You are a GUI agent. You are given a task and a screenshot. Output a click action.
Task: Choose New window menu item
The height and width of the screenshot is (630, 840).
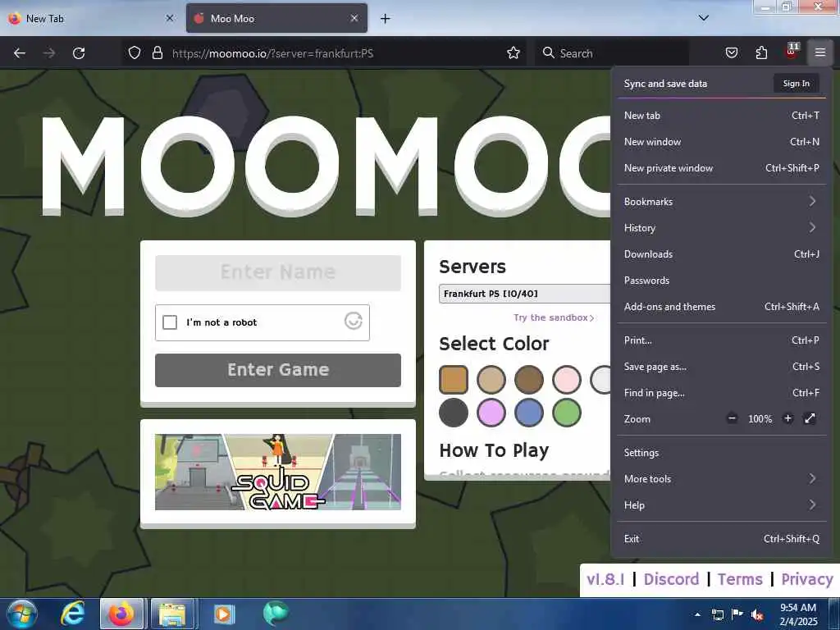point(721,141)
